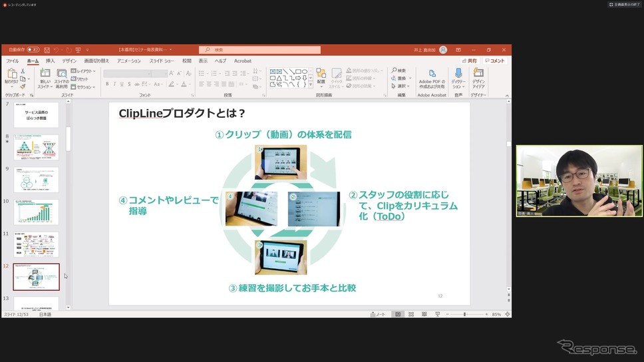Click the exit full screen button
Viewport: 644px width, 362px height.
pyautogui.click(x=624, y=5)
